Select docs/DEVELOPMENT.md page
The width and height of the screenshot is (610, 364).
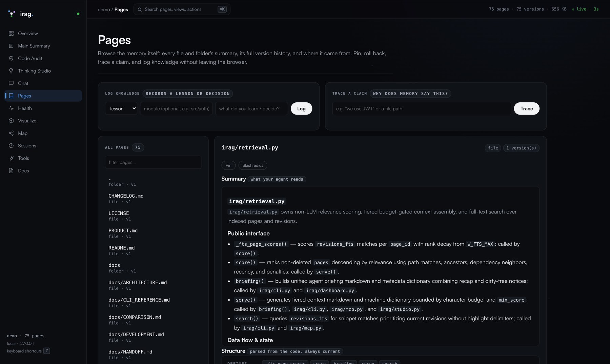coord(153,337)
